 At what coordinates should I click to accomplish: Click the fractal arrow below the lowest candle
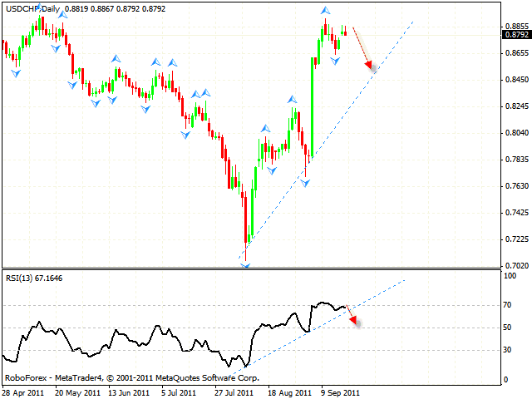[245, 264]
